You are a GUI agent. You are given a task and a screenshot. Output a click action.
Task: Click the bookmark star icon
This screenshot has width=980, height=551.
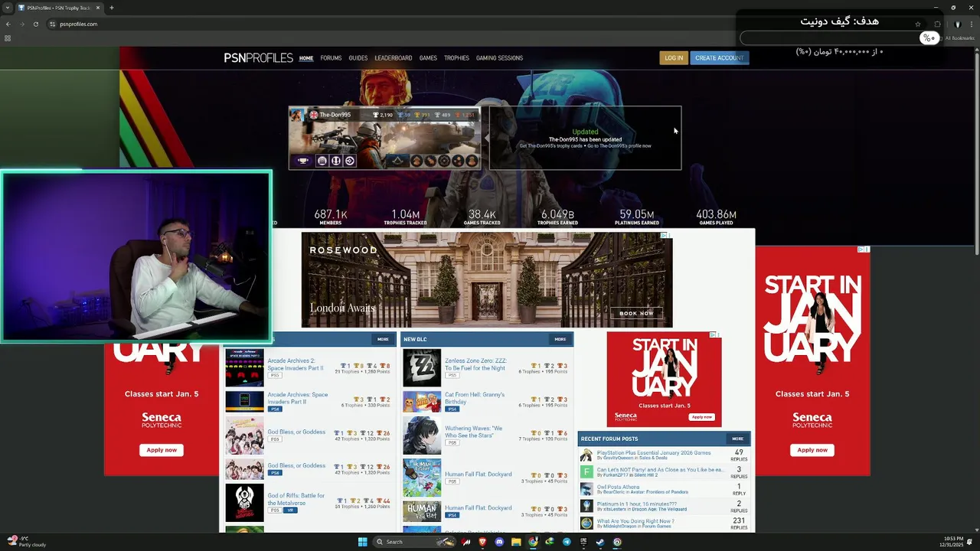(918, 24)
